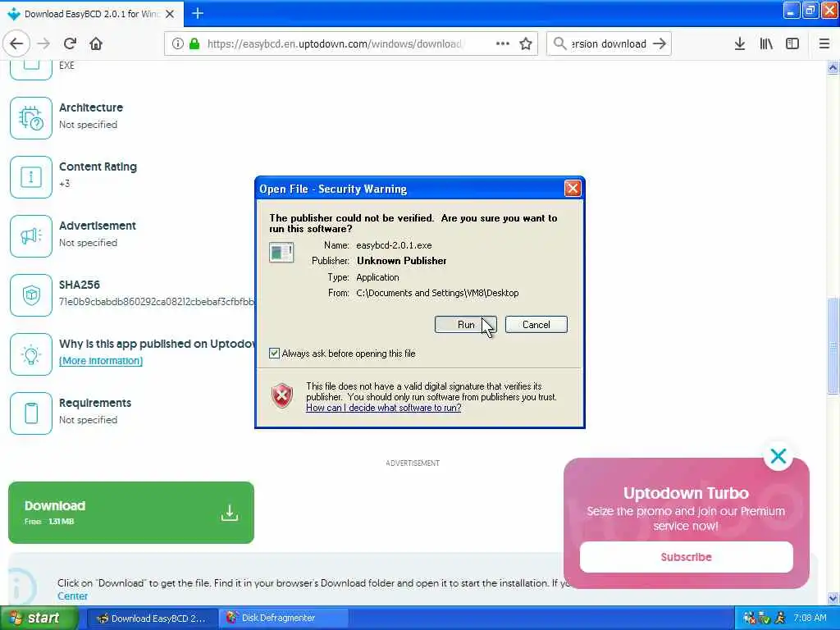The height and width of the screenshot is (630, 840).
Task: Select the SHA256 hash value text
Action: tap(157, 302)
